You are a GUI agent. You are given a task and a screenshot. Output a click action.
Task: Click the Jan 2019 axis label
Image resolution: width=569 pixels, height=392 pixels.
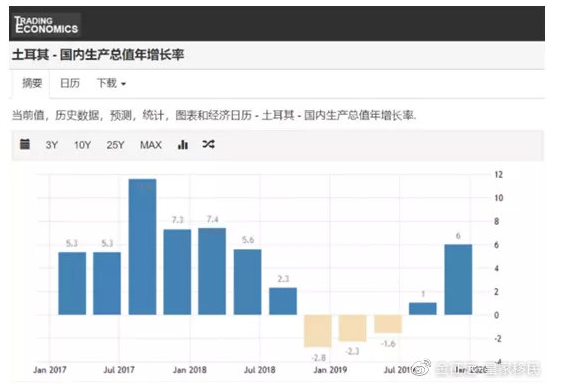coord(330,370)
